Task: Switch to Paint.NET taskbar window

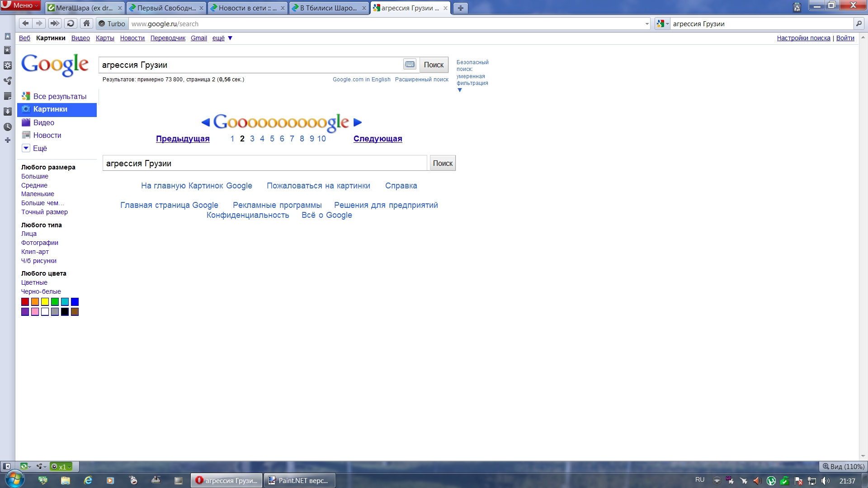Action: click(x=299, y=480)
